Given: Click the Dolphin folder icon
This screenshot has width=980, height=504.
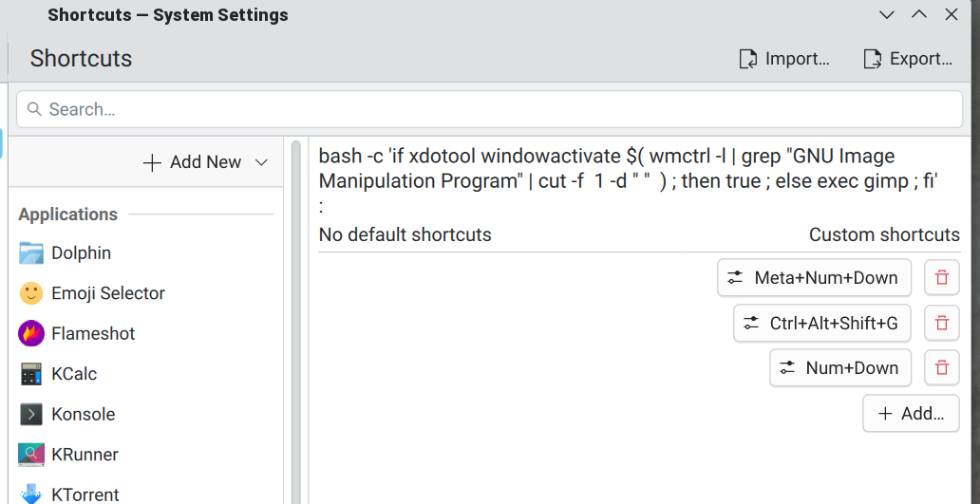Looking at the screenshot, I should (x=31, y=253).
